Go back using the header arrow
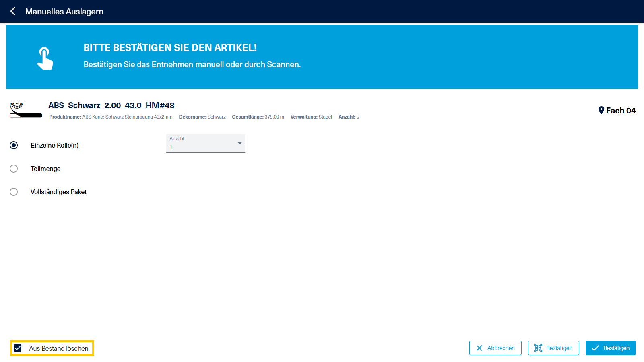This screenshot has width=644, height=362. pos(13,11)
